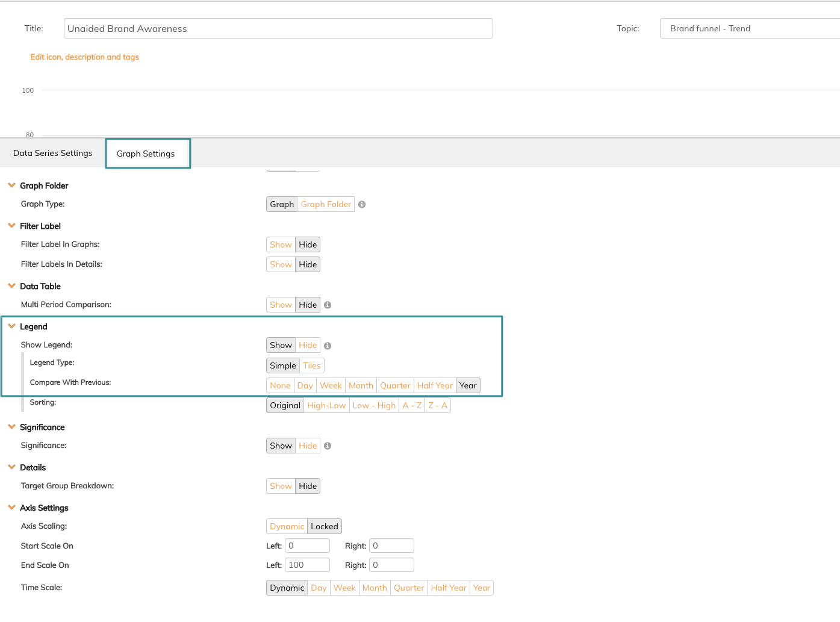Click info icon beside Significance toggle
The image size is (840, 622).
pyautogui.click(x=328, y=446)
